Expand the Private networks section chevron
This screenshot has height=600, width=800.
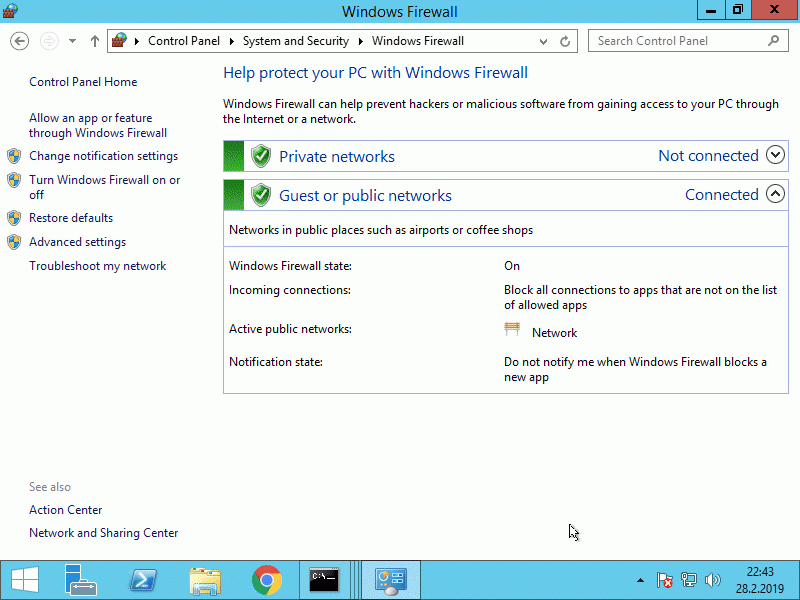(775, 155)
